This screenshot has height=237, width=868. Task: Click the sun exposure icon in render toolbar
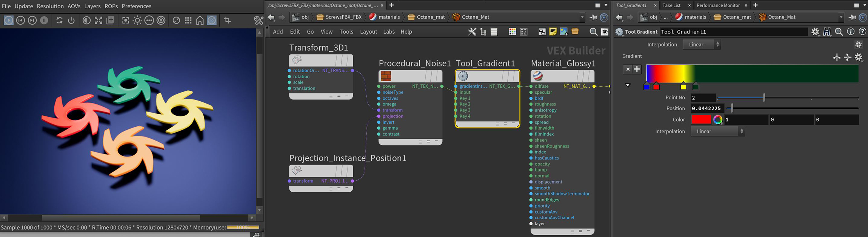pyautogui.click(x=137, y=20)
